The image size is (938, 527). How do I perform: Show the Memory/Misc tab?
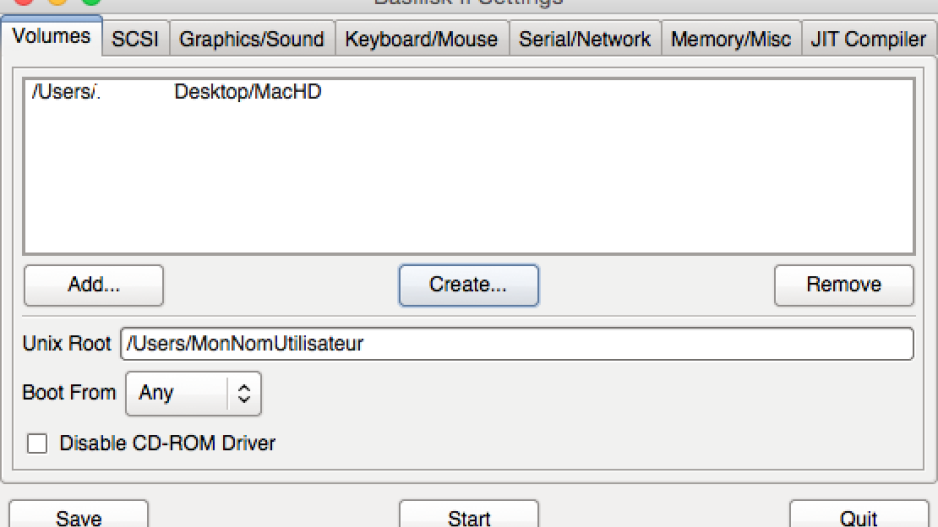[731, 39]
